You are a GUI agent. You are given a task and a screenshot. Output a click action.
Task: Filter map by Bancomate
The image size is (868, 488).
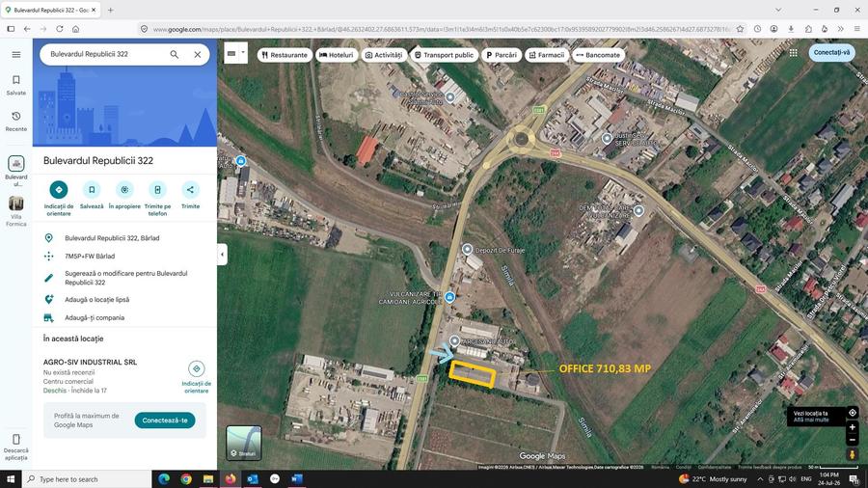(598, 55)
